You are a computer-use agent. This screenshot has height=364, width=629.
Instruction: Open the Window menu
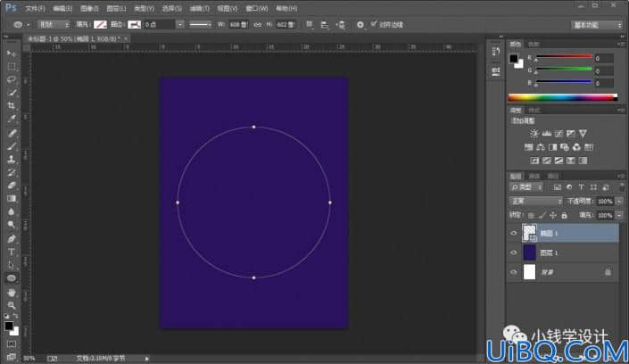coord(257,8)
